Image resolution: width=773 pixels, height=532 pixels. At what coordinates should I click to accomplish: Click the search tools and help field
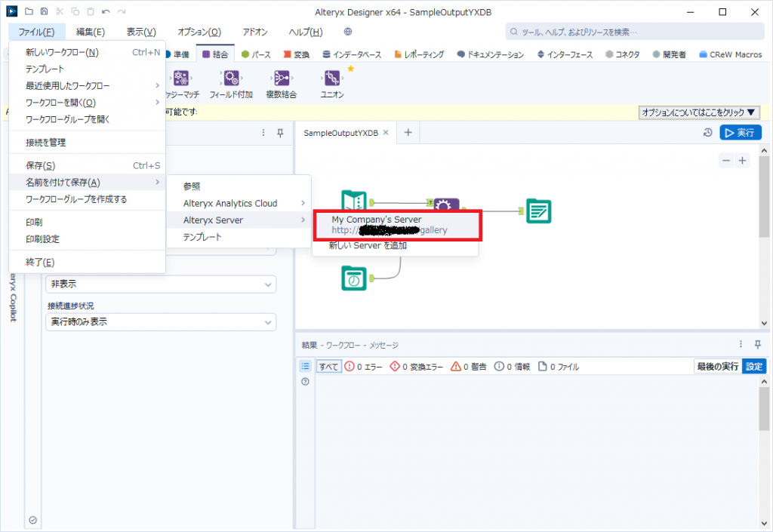click(635, 32)
